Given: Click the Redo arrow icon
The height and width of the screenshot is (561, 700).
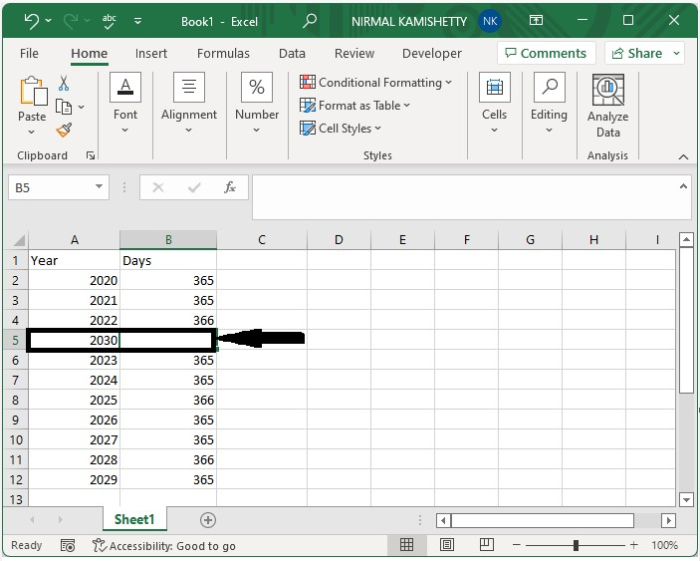Looking at the screenshot, I should (71, 21).
